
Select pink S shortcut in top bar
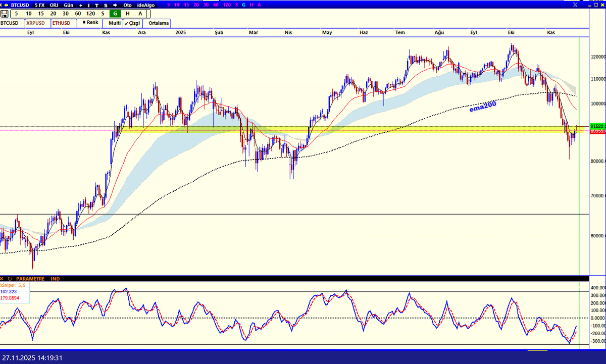point(236,5)
